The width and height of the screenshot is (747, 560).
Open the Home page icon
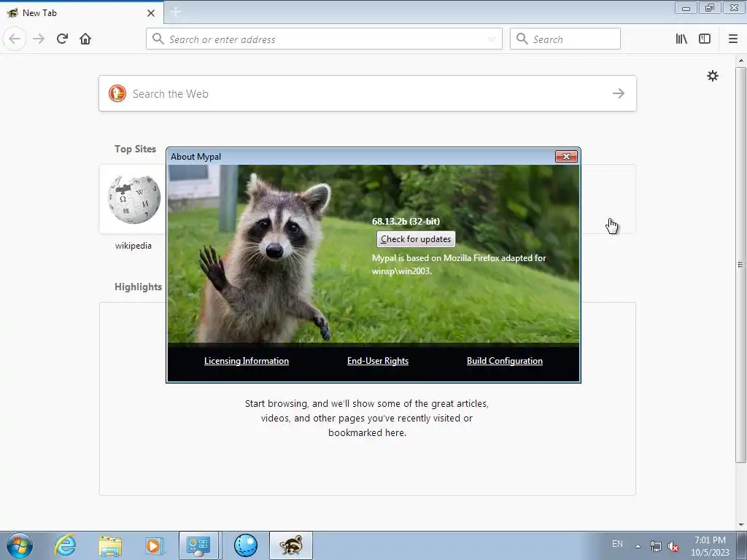click(85, 39)
